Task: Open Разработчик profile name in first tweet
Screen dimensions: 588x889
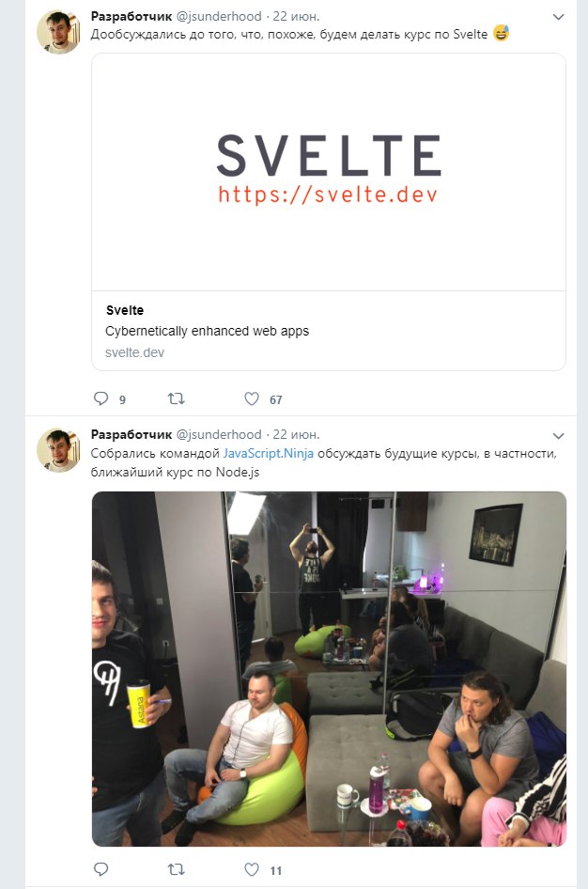Action: [132, 16]
